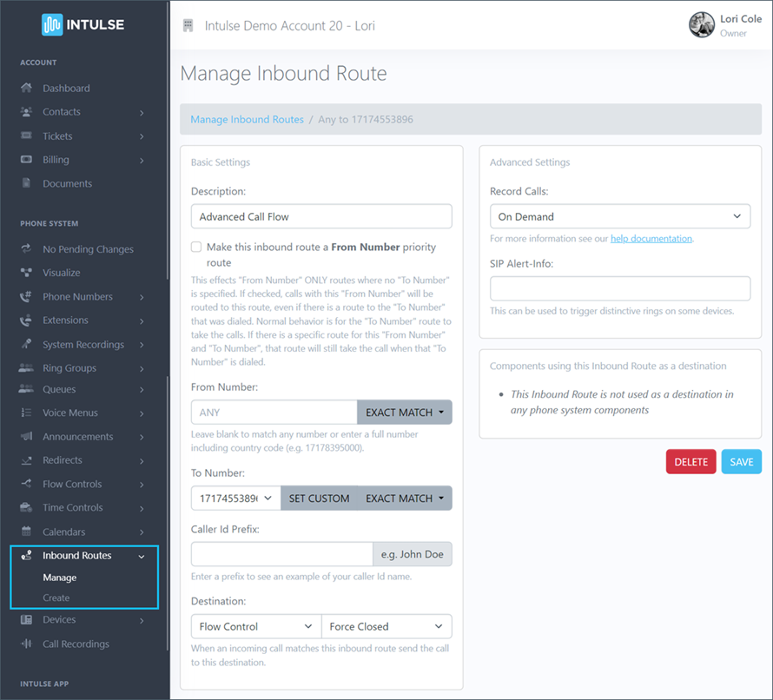Click the Description field Advanced Call Flow
The image size is (773, 700).
[x=321, y=216]
